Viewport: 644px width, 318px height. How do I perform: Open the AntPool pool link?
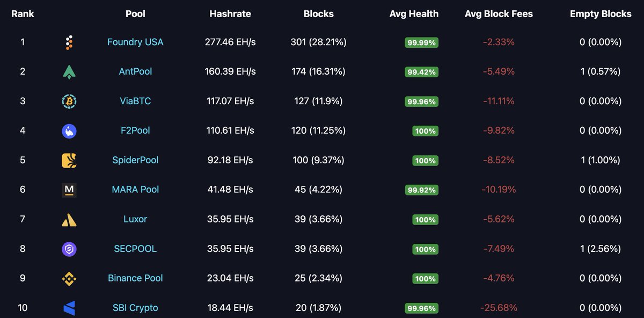135,71
